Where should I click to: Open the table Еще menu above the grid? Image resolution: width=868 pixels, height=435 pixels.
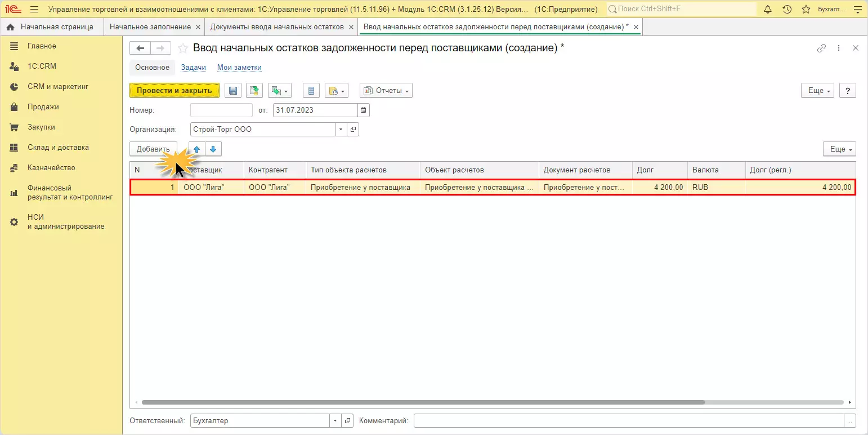coord(839,149)
